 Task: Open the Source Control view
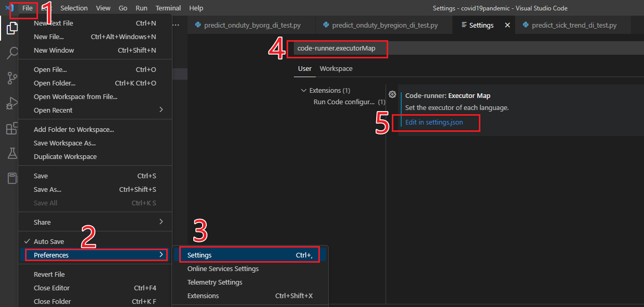pos(12,78)
